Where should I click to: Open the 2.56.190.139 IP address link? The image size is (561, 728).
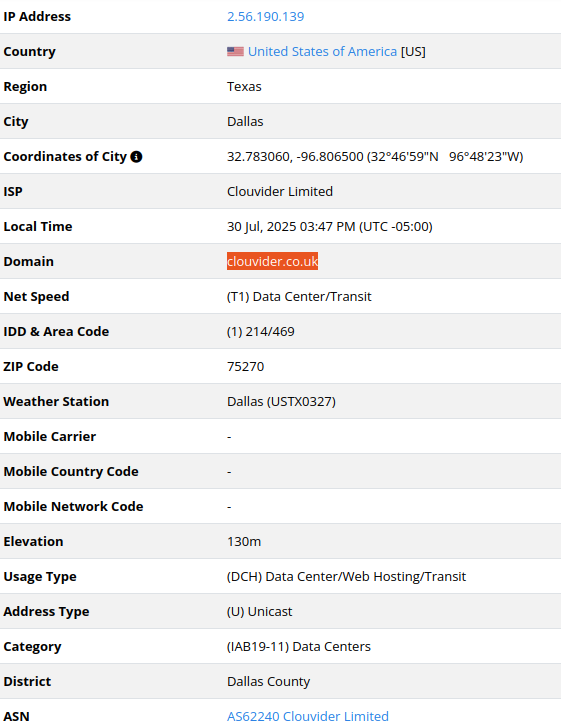(265, 17)
